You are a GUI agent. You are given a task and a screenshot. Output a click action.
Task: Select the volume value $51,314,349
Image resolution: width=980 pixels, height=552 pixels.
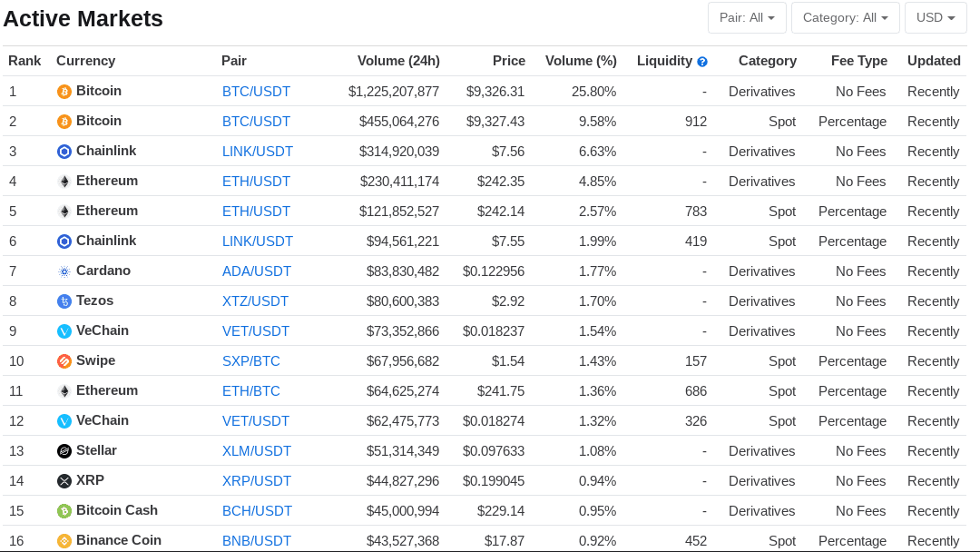coord(403,451)
